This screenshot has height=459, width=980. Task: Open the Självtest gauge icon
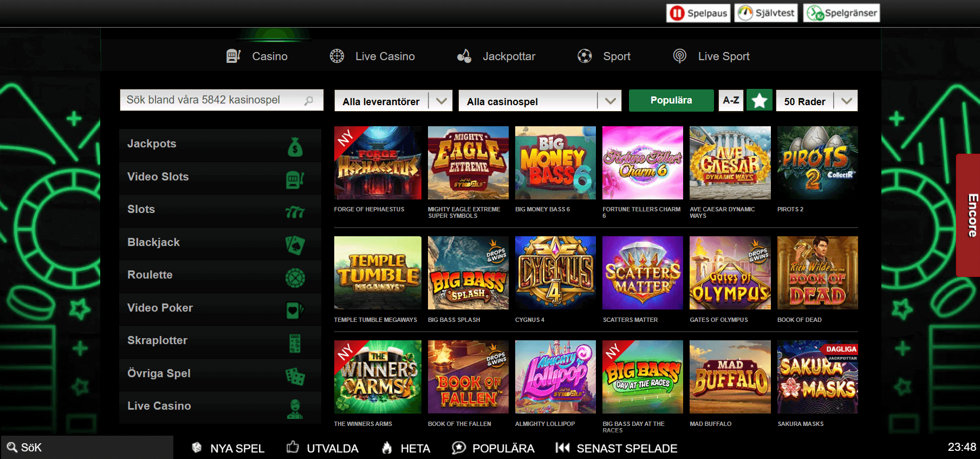(745, 13)
